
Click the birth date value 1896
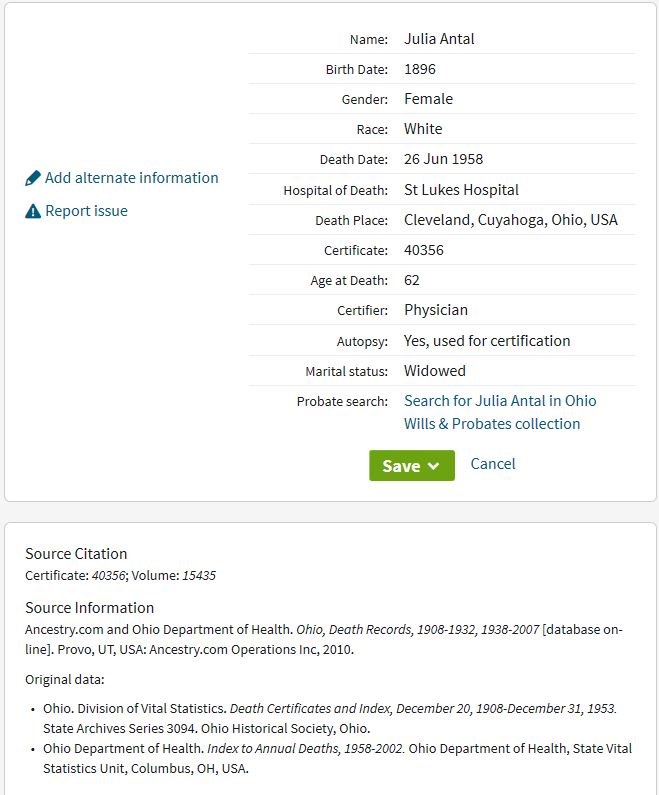[x=420, y=69]
